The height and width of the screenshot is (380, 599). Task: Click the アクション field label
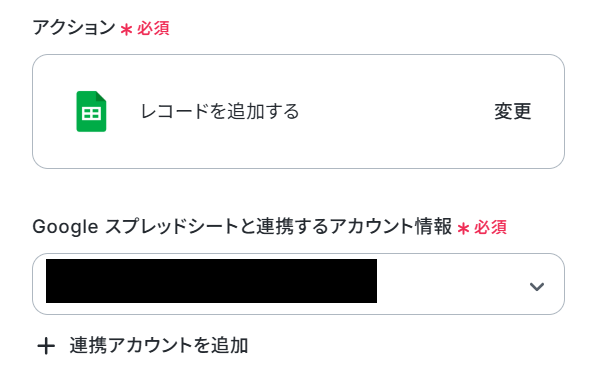[74, 27]
